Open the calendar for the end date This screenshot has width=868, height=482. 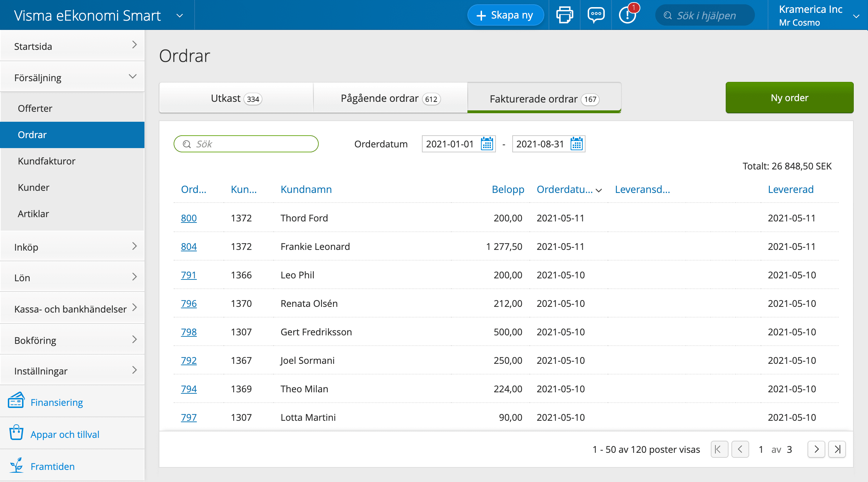coord(577,143)
